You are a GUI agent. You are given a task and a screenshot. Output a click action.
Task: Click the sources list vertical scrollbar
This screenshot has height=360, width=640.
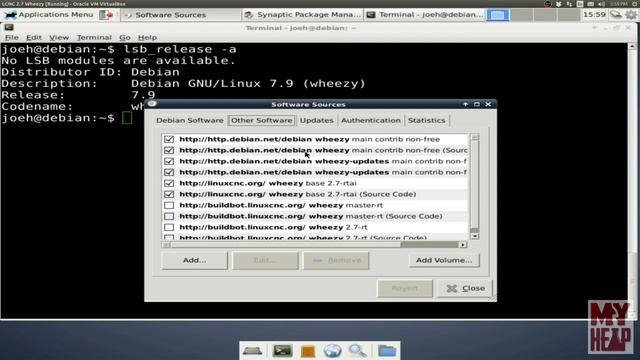coord(474,186)
